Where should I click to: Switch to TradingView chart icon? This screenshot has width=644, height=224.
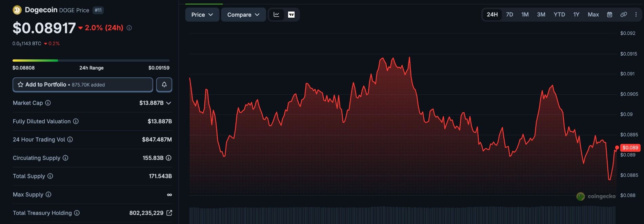pyautogui.click(x=291, y=15)
